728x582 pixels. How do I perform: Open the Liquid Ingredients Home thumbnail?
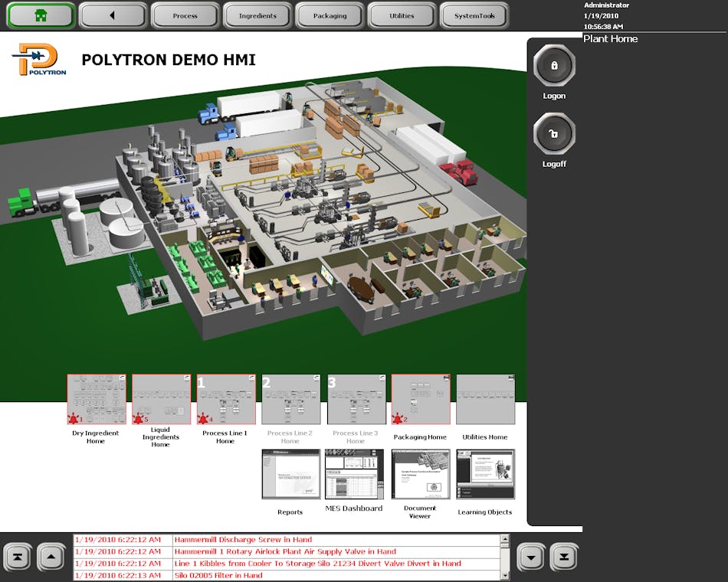point(161,398)
